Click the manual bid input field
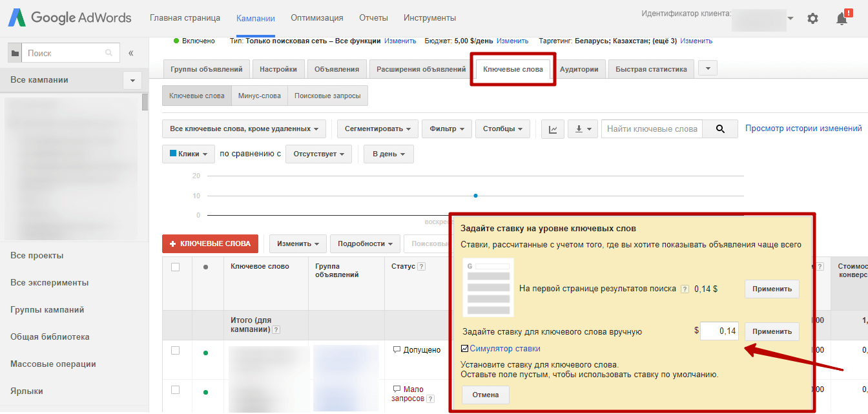 click(x=719, y=331)
